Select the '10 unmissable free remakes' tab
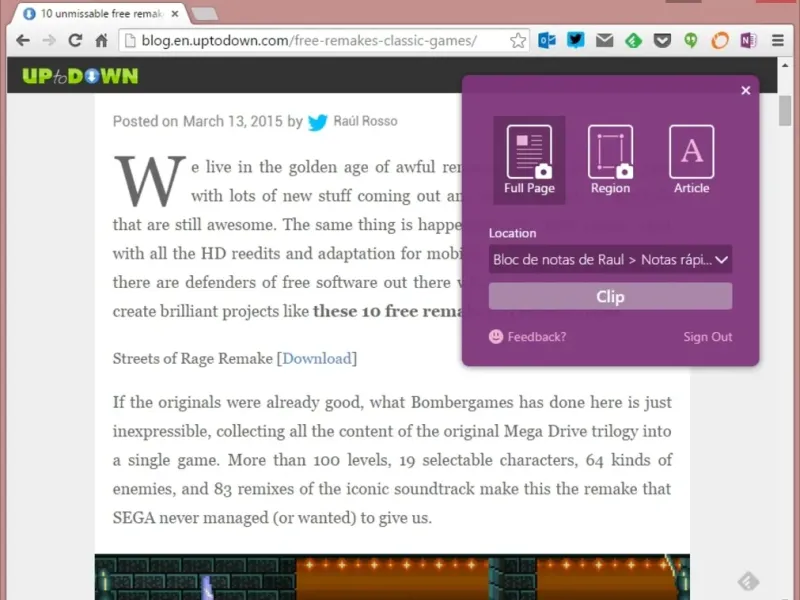 101,14
